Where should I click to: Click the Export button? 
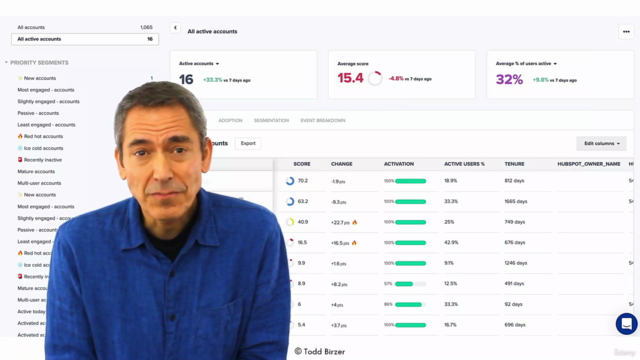tap(248, 143)
